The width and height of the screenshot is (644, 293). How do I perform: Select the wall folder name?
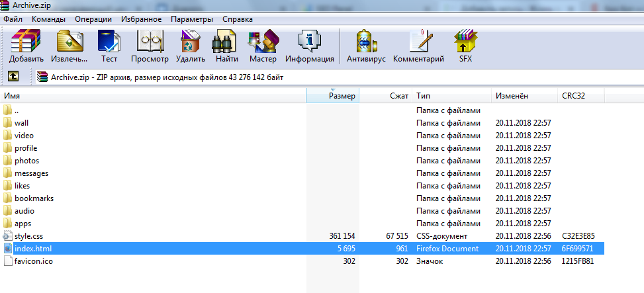pyautogui.click(x=21, y=123)
